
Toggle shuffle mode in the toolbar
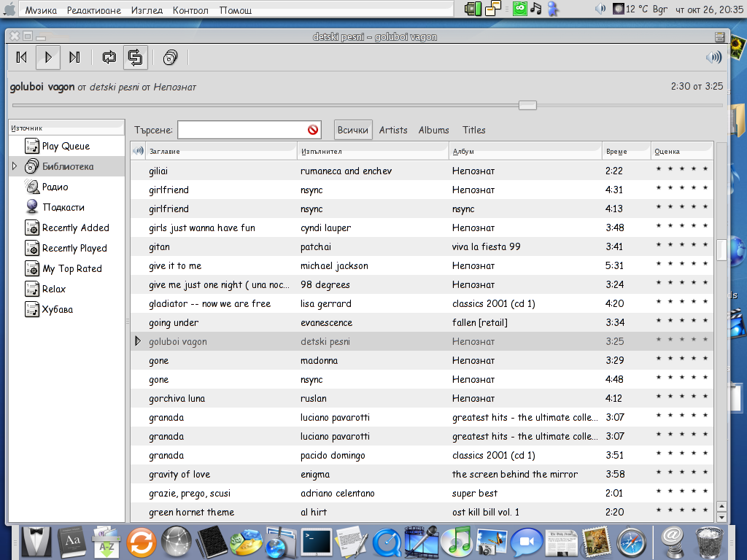(135, 58)
